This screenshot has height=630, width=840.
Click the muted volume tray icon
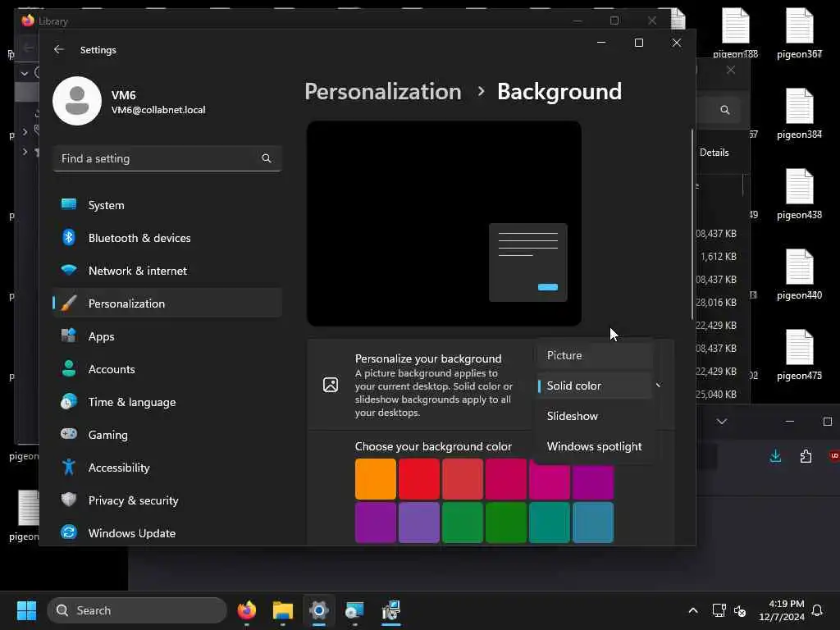click(740, 610)
